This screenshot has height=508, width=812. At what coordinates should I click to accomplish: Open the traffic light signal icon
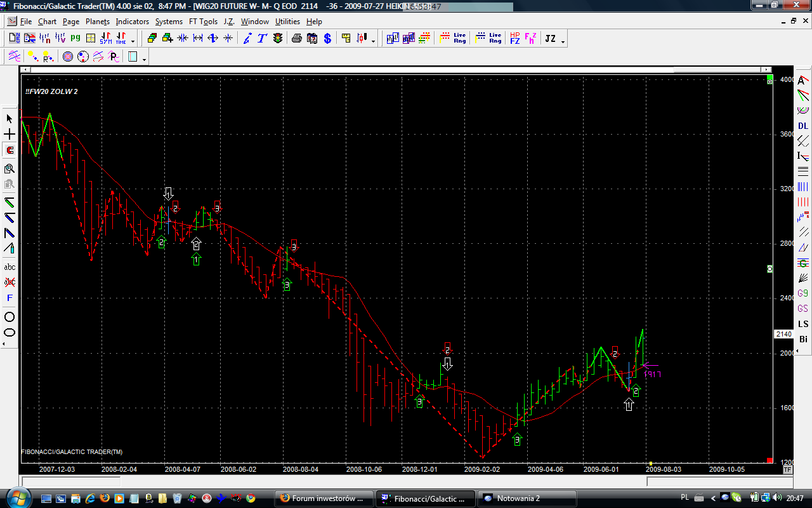pyautogui.click(x=278, y=39)
